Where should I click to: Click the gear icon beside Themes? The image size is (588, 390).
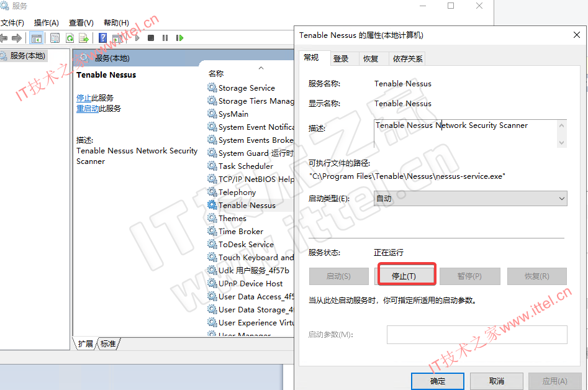pyautogui.click(x=212, y=218)
